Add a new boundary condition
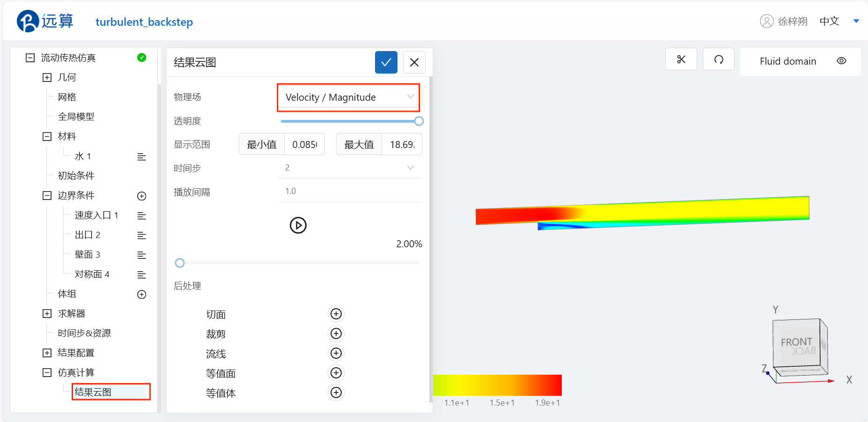868x422 pixels. coord(141,196)
